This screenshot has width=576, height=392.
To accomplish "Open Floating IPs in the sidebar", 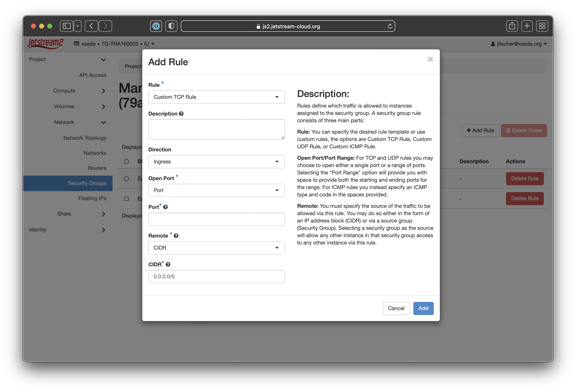I will pos(92,198).
